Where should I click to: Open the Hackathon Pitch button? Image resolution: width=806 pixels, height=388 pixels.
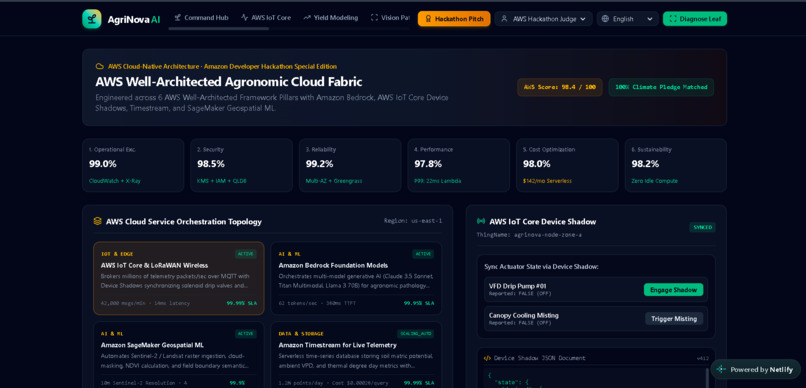coord(454,19)
